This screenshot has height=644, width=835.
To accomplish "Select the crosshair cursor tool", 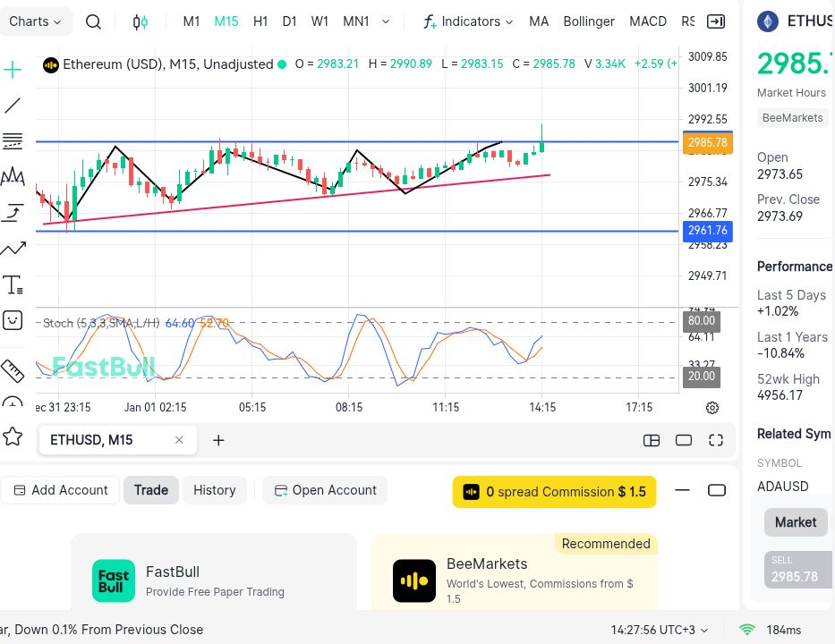I will click(x=13, y=70).
